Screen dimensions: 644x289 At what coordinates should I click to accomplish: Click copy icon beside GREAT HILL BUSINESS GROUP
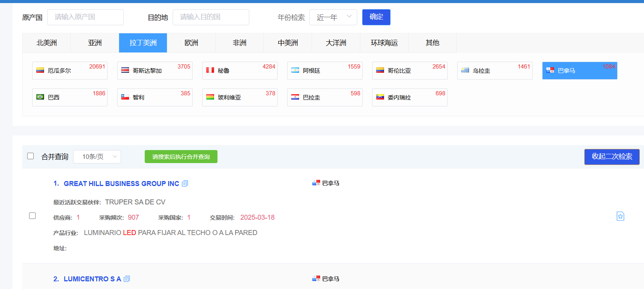[185, 184]
